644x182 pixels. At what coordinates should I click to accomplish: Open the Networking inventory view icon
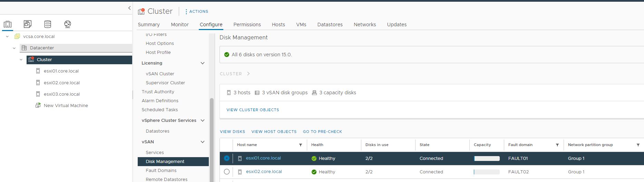point(68,24)
